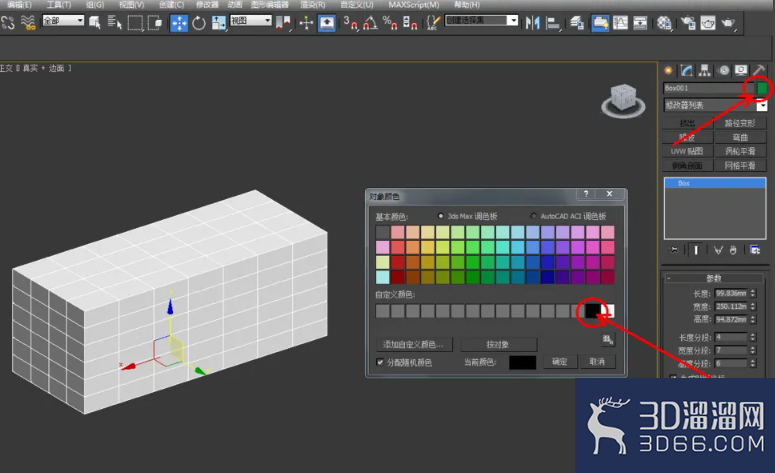Viewport: 775px width, 473px height.
Task: Click the 按对象 button
Action: (x=498, y=344)
